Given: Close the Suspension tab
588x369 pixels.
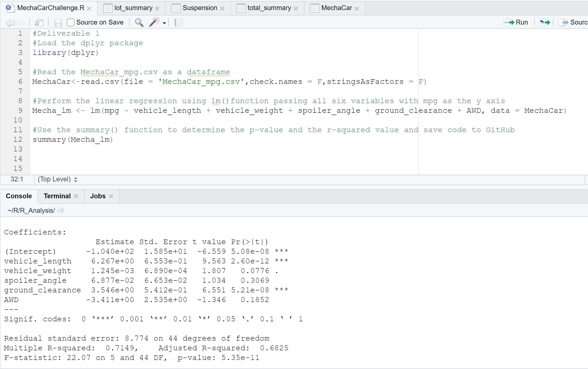Looking at the screenshot, I should 222,8.
